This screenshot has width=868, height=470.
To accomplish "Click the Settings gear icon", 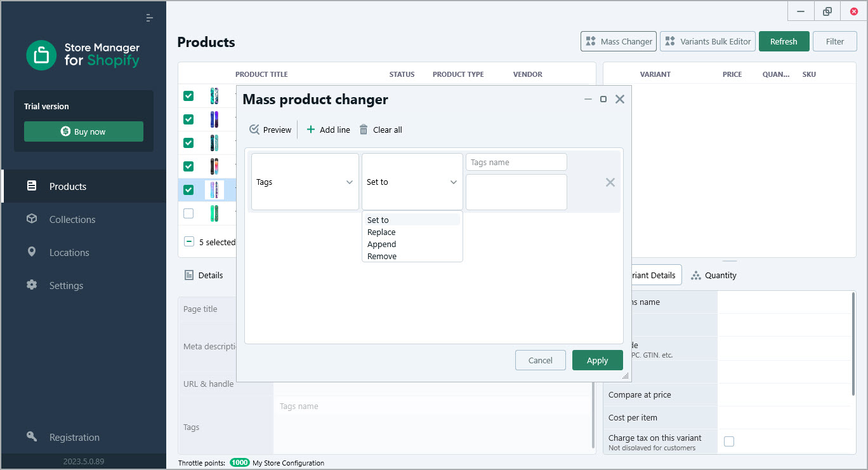I will coord(32,285).
